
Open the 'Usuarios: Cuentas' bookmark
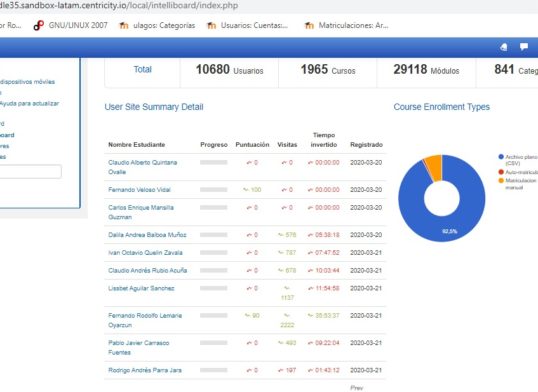point(248,25)
